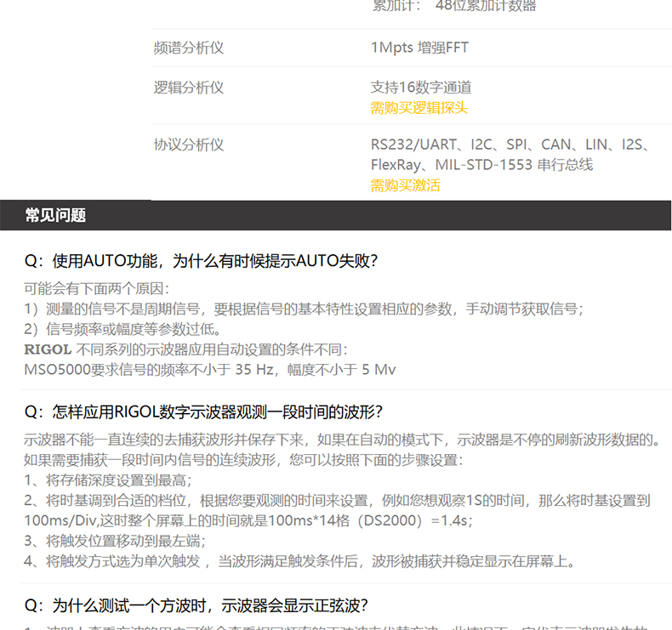Viewport: 672px width, 630px height.
Task: Click the 48位累加计数器 text
Action: pyautogui.click(x=486, y=6)
